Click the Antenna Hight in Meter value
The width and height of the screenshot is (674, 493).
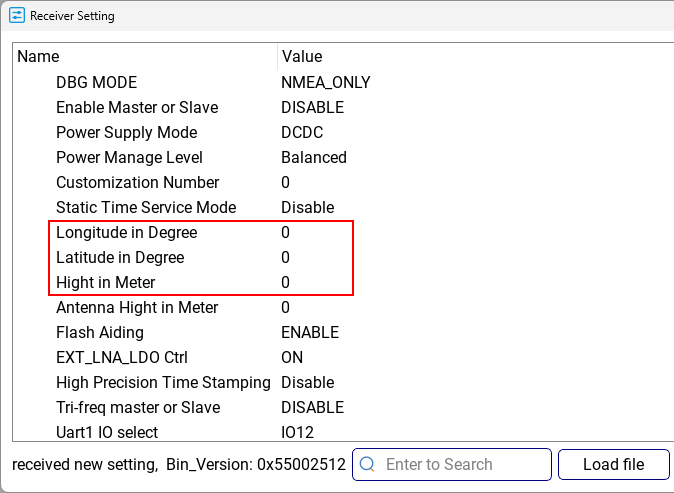point(285,307)
